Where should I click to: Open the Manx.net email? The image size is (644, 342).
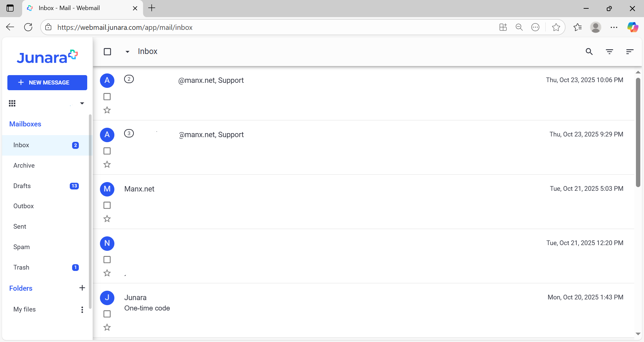click(x=363, y=202)
